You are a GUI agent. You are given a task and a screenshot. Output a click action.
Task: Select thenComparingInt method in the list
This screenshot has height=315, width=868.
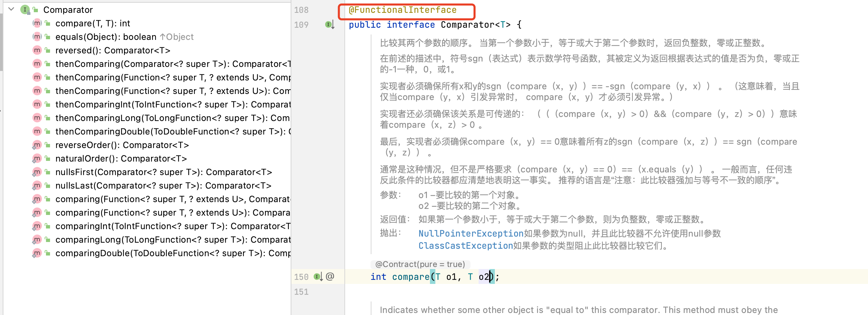(172, 104)
